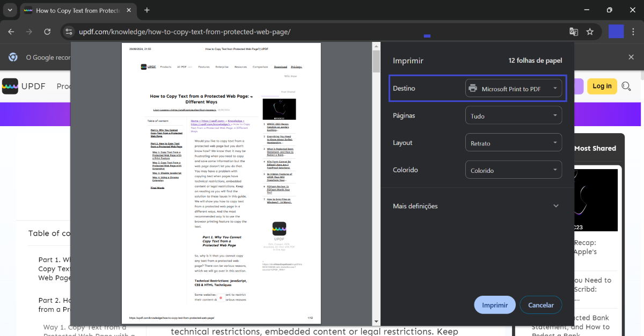The width and height of the screenshot is (644, 336).
Task: Go back with the browser arrow
Action: tap(11, 32)
